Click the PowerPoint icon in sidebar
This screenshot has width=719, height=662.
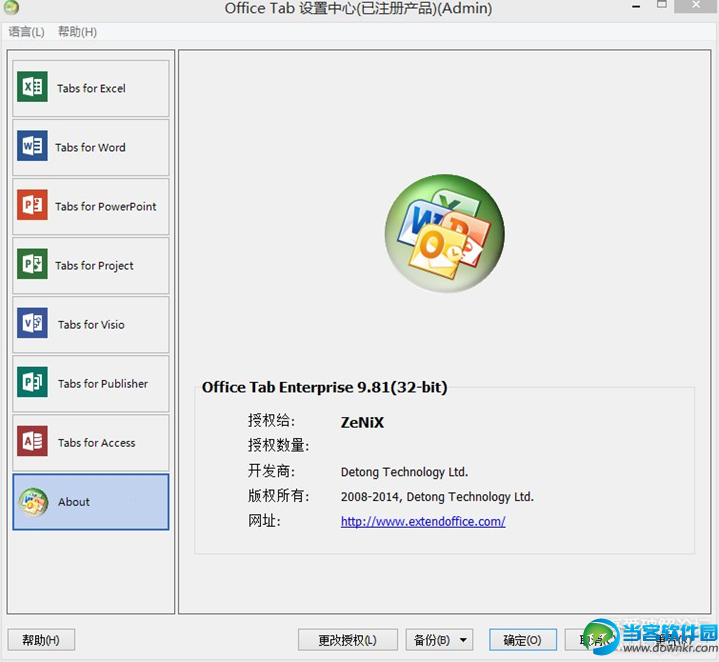32,205
